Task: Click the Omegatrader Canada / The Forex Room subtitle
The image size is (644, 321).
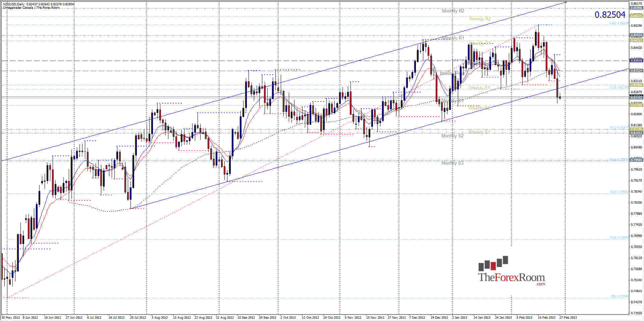Action: point(30,6)
